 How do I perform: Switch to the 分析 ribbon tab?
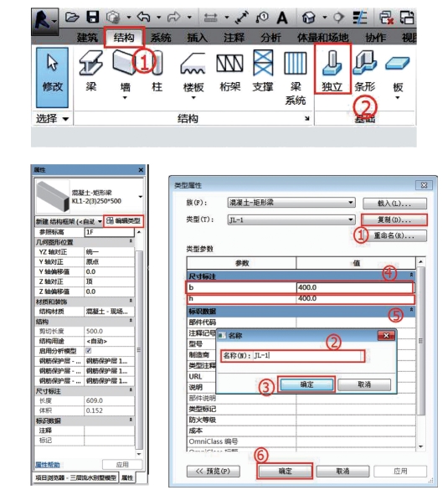coord(270,38)
